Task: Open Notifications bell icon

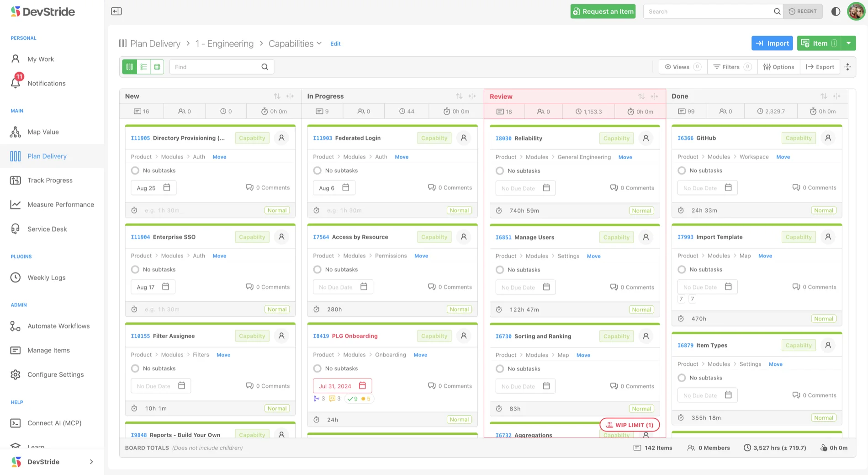Action: tap(16, 83)
